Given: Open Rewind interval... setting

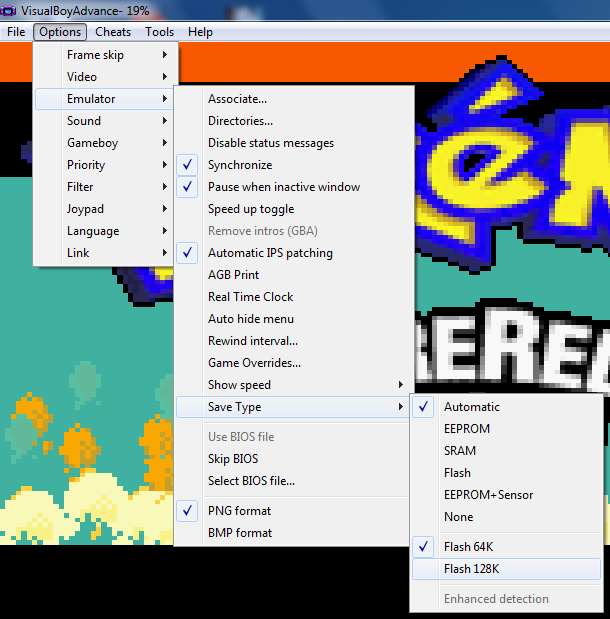Looking at the screenshot, I should pyautogui.click(x=293, y=341).
